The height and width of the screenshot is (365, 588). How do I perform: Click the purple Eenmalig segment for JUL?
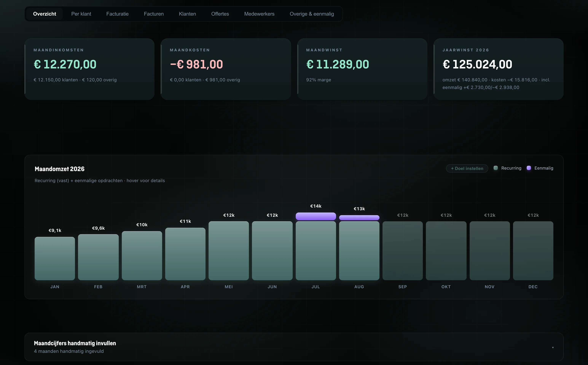tap(316, 216)
